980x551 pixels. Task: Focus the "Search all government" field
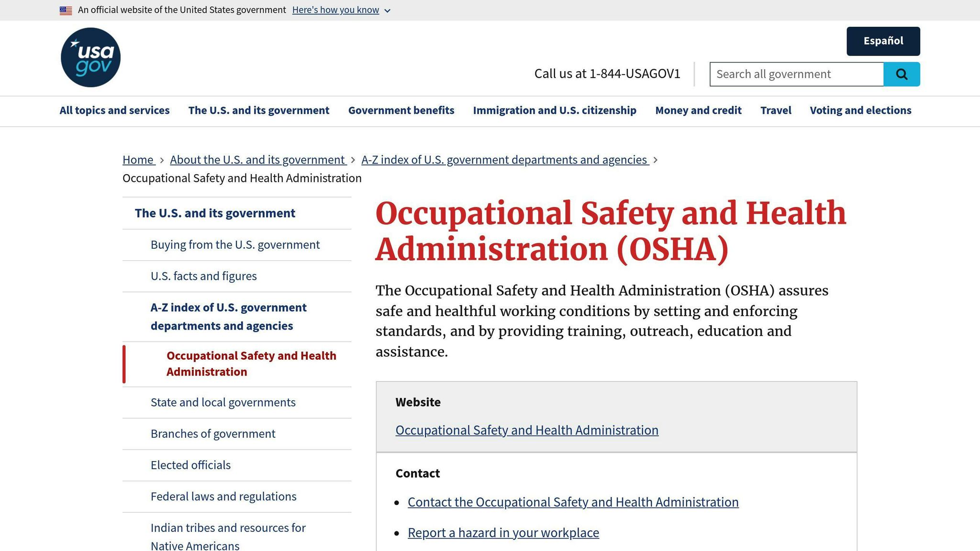point(797,74)
